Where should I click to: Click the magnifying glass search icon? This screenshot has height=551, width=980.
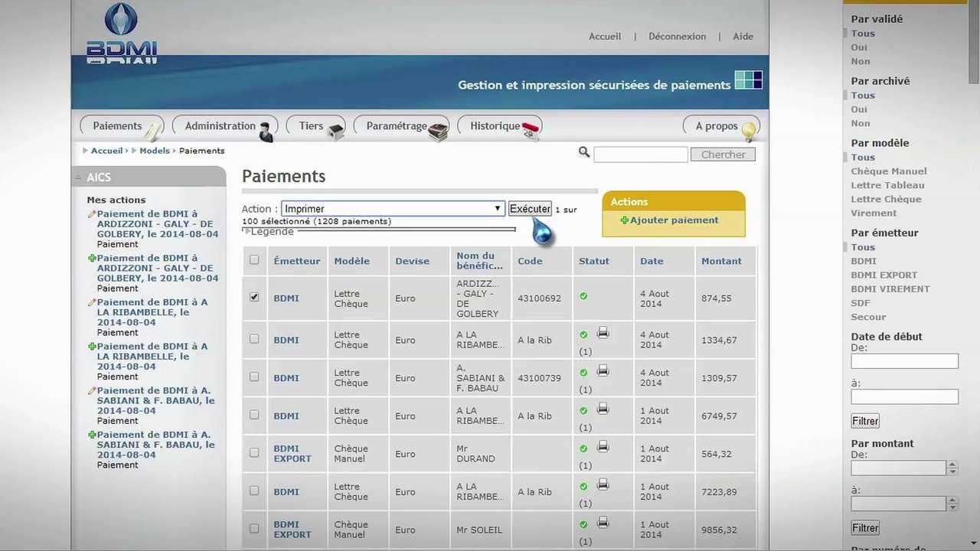(584, 153)
